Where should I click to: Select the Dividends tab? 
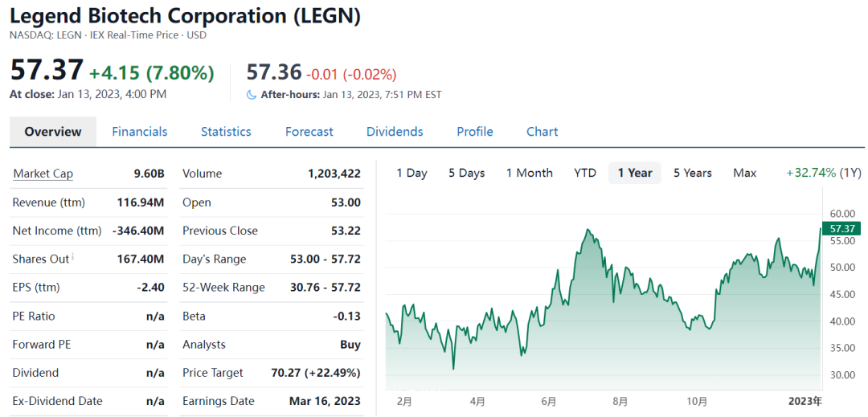point(395,132)
